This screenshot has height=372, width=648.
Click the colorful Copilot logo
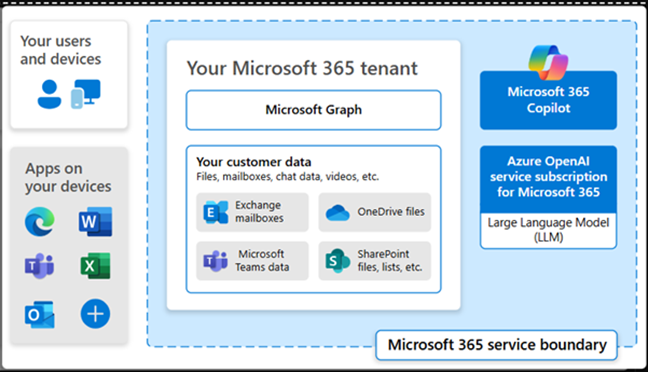click(x=548, y=62)
